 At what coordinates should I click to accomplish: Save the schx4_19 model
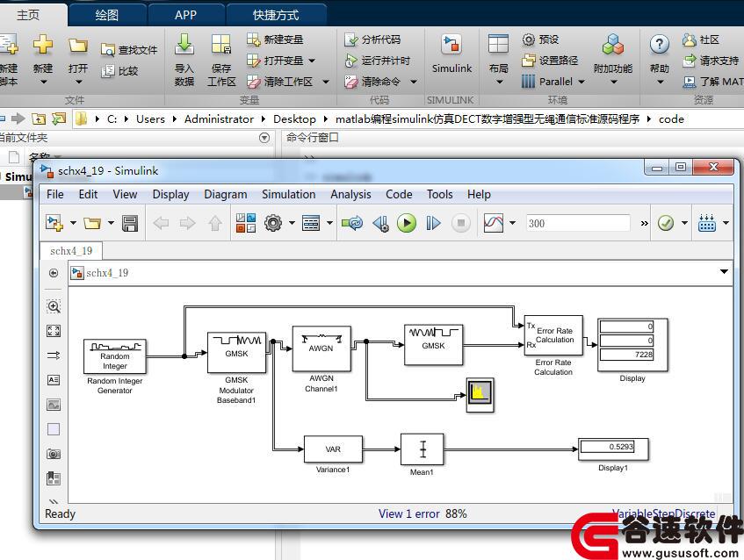click(129, 223)
